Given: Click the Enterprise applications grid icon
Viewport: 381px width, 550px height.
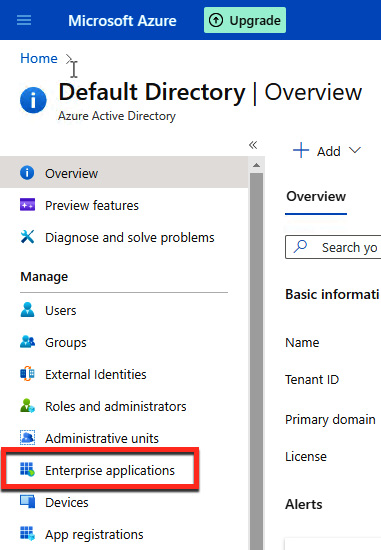Looking at the screenshot, I should point(27,469).
